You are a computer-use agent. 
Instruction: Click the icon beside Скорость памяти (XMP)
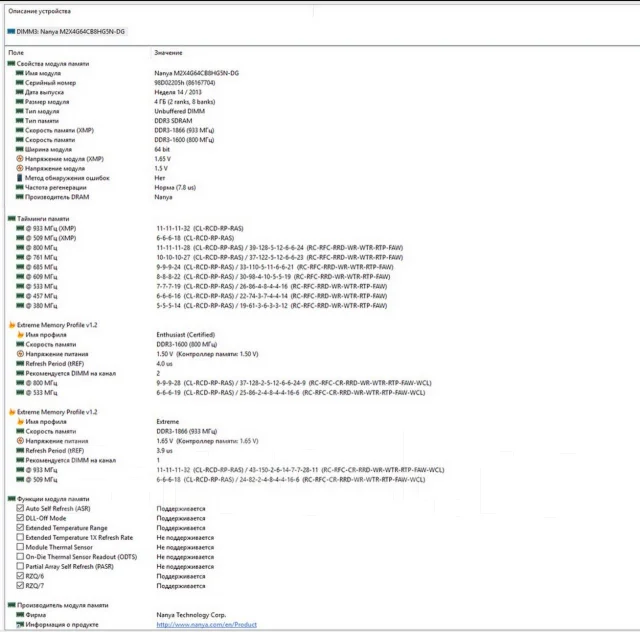click(x=20, y=130)
